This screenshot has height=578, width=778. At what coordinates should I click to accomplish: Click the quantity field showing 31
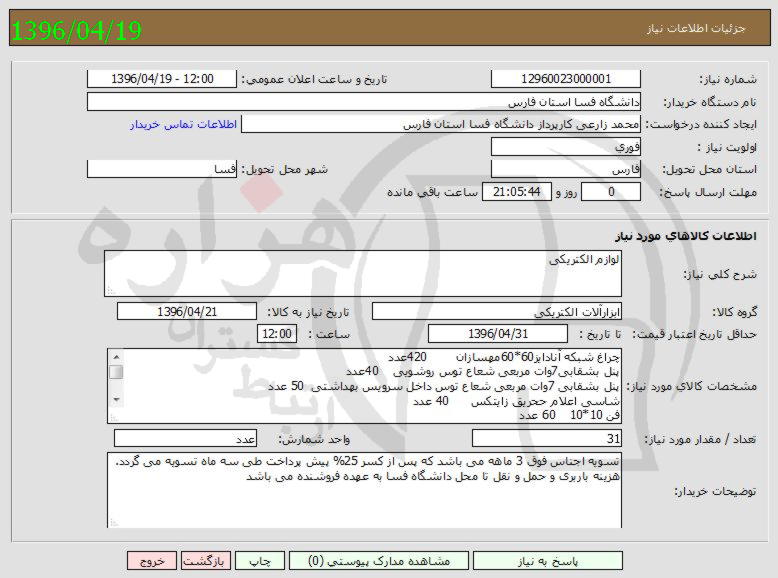coord(547,439)
